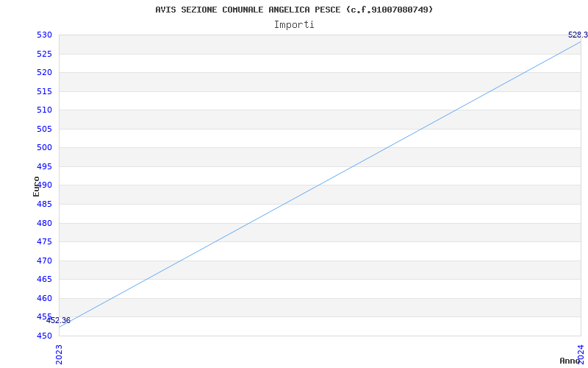Click the 505 y-axis tick label
This screenshot has width=588, height=368.
pyautogui.click(x=44, y=129)
